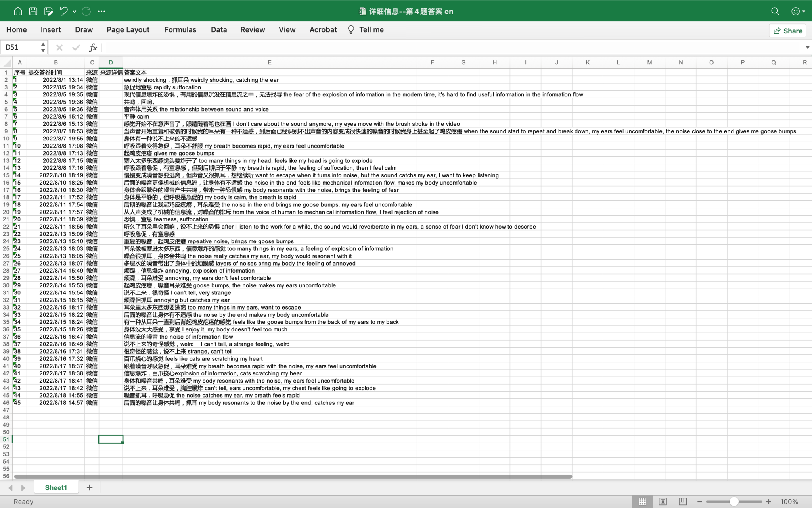Click the Share button
The width and height of the screenshot is (812, 508).
pos(787,31)
